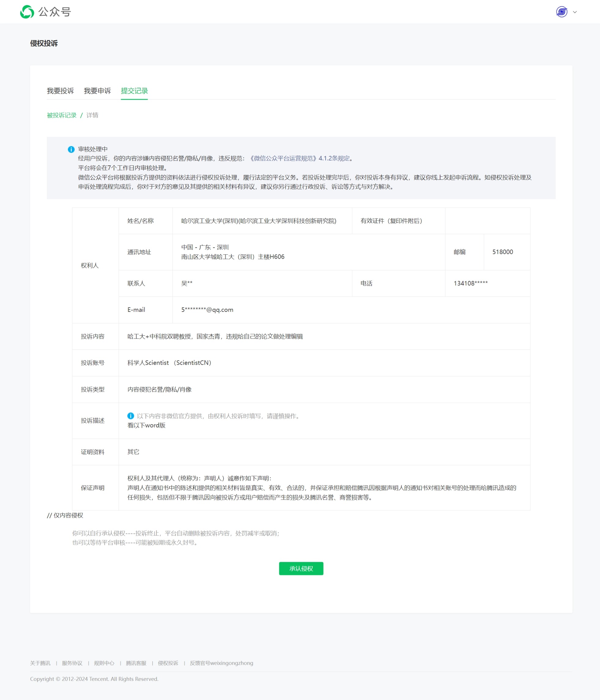Click the blue info icon beside 审核处理中
The image size is (600, 700).
click(71, 149)
